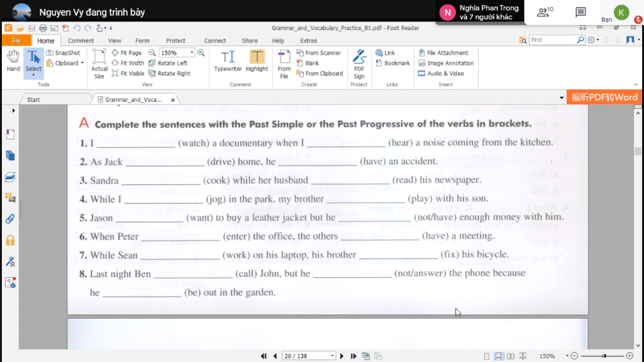Close the Grammar_and_Voca... document tab
This screenshot has height=362, width=644.
(x=173, y=100)
